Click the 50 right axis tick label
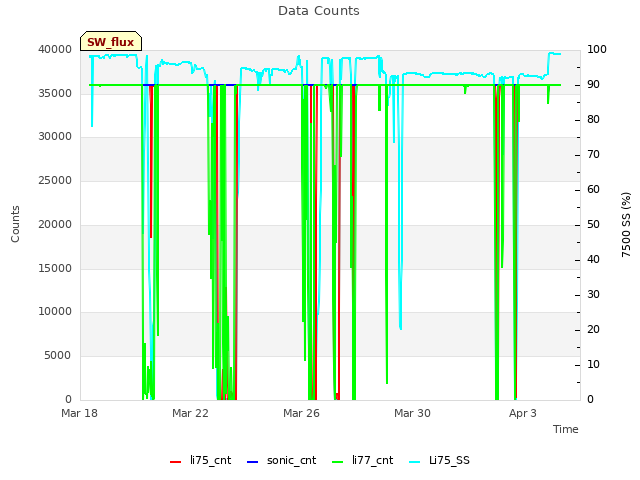The image size is (640, 480). point(593,224)
